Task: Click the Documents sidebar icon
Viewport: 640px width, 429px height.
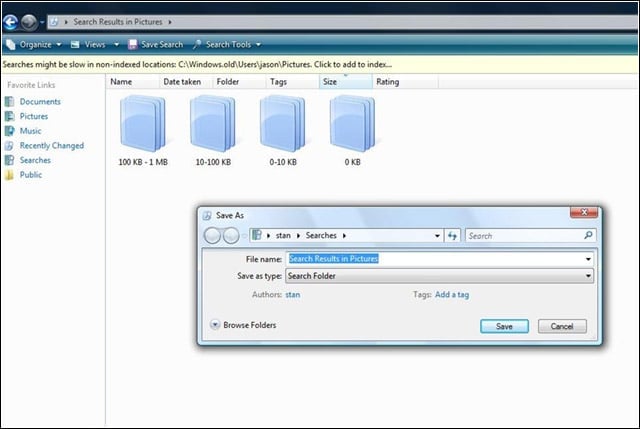Action: pyautogui.click(x=9, y=102)
